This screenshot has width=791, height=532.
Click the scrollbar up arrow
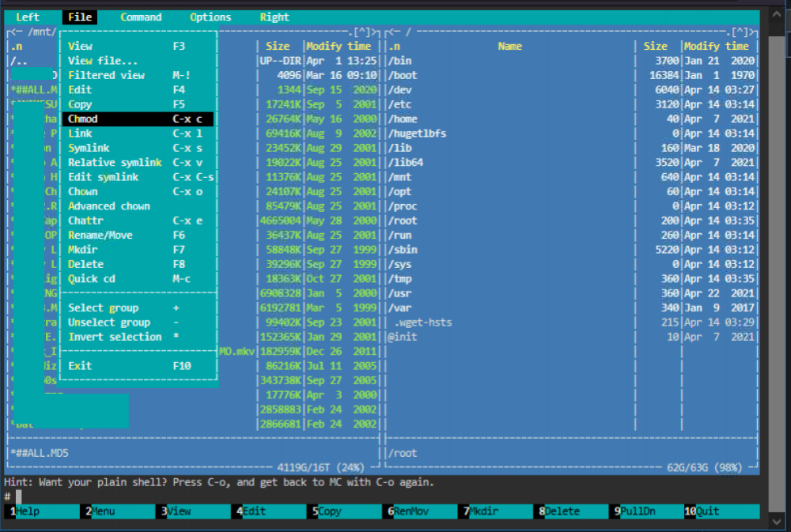pos(777,15)
